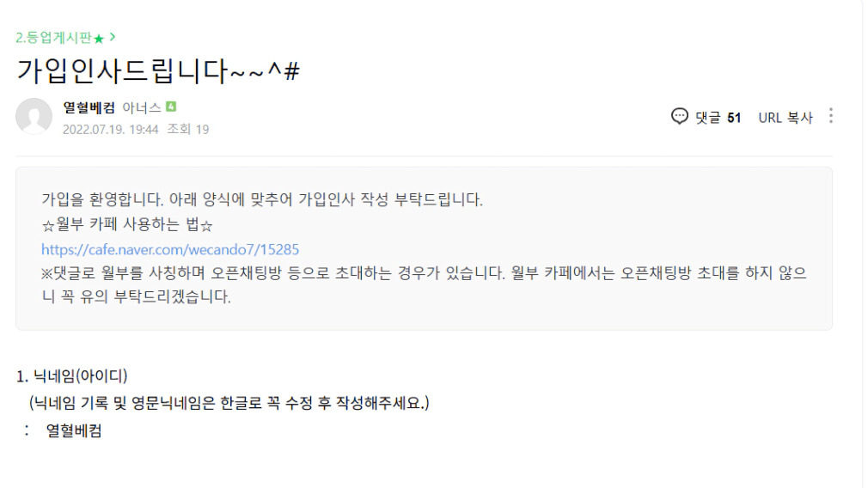868x488 pixels.
Task: Jump to comments via 댓글 51
Action: pyautogui.click(x=718, y=118)
